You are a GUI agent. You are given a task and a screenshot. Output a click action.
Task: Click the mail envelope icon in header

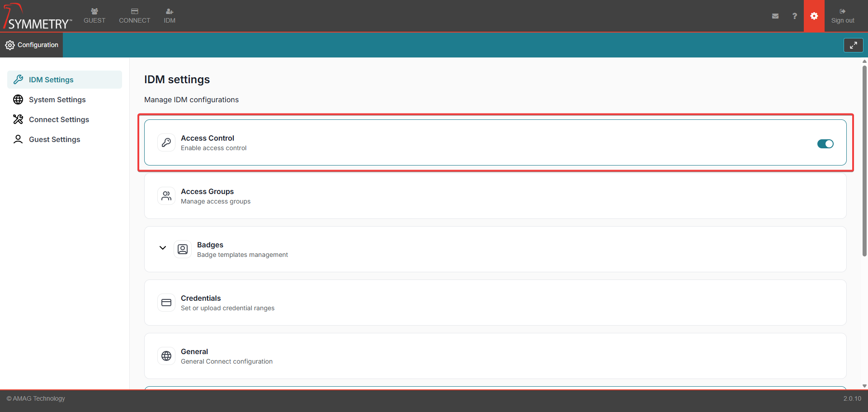(x=775, y=16)
